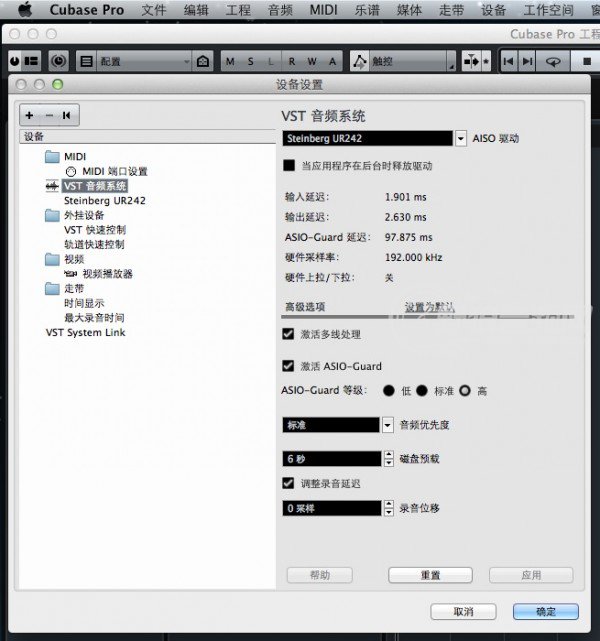The height and width of the screenshot is (641, 600).
Task: Click the 录音位移 stepper arrows
Action: [x=389, y=508]
